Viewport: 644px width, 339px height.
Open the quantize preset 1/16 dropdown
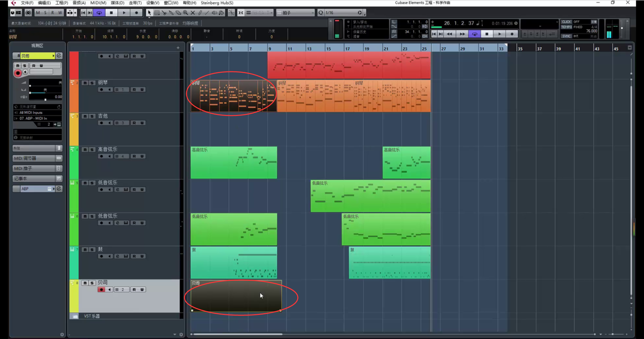pos(343,13)
